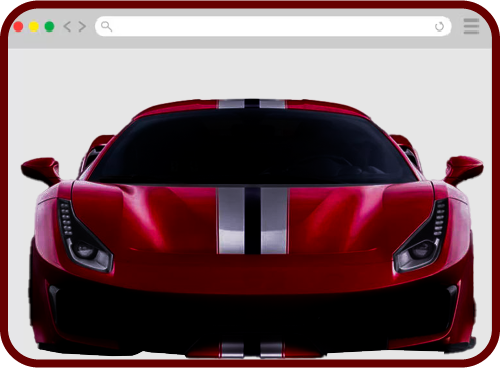500x368 pixels.
Task: Click the forward navigation arrow
Action: (x=82, y=26)
